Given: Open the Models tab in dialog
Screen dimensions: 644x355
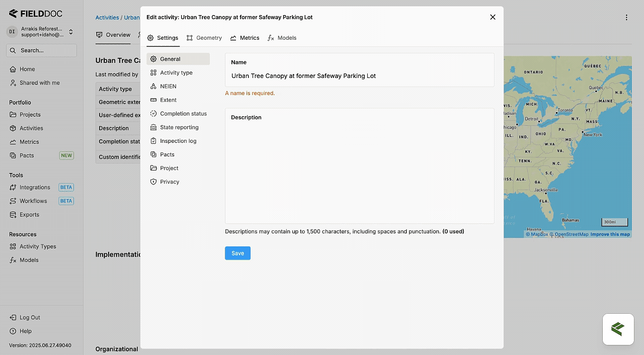Looking at the screenshot, I should (282, 38).
